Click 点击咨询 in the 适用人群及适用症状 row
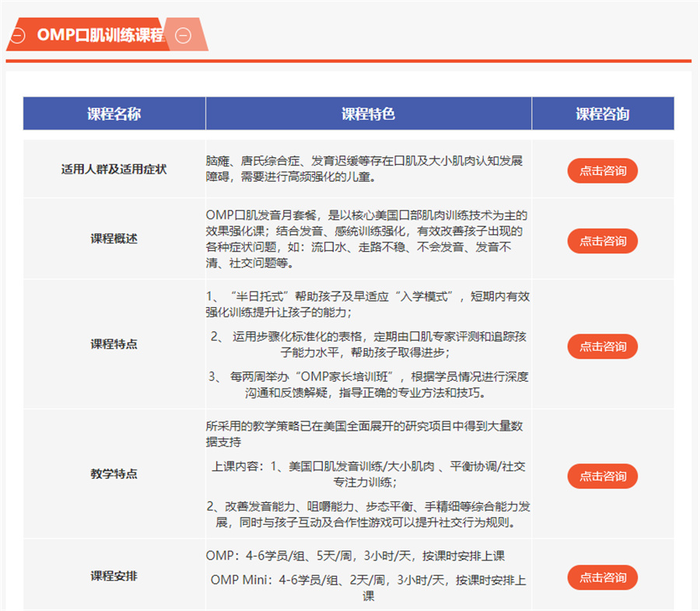This screenshot has height=611, width=700. [x=602, y=171]
